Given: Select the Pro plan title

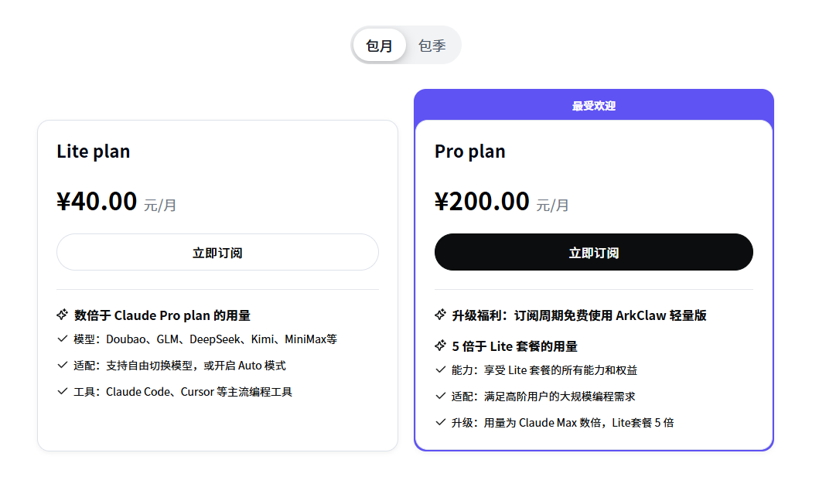Looking at the screenshot, I should point(470,152).
